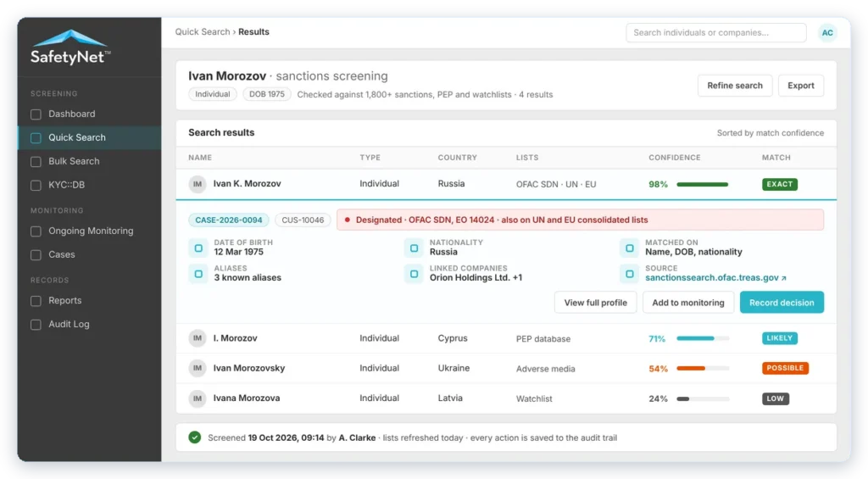Click the Nationality field icon
Screen dimensions: 868x479
[x=414, y=248]
